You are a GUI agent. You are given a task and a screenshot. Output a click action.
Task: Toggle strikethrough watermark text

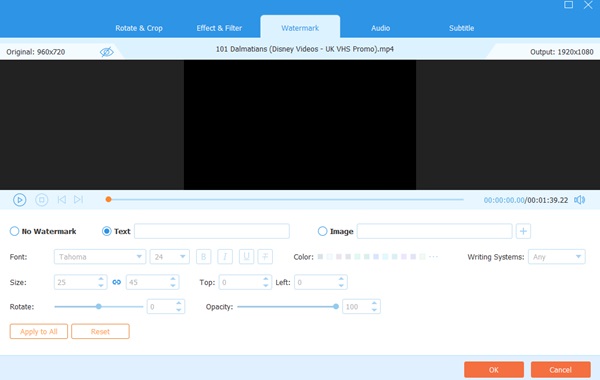point(265,257)
